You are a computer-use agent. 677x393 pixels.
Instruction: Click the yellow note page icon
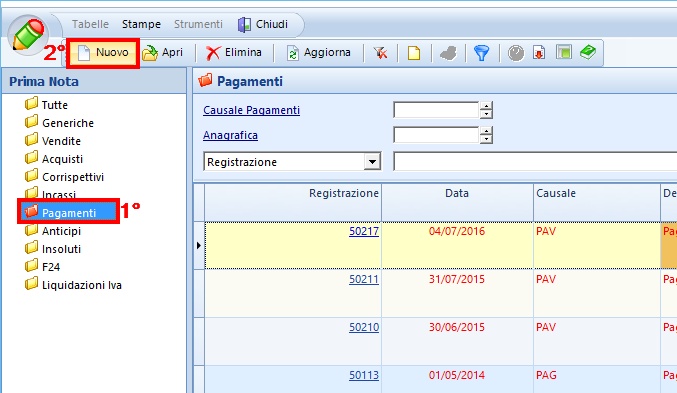[x=414, y=53]
